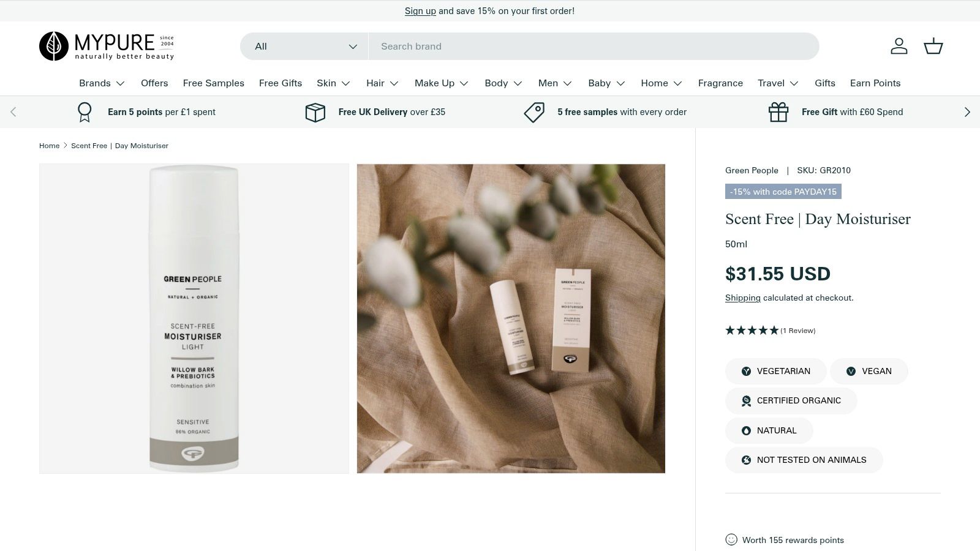The width and height of the screenshot is (980, 551).
Task: Click the Certified Organic badge icon
Action: point(746,400)
